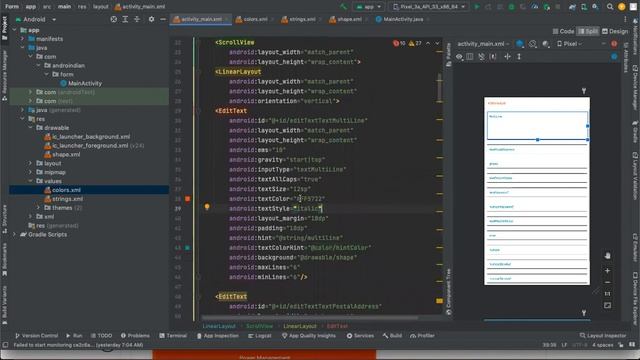Open the Android project view dropdown
640x360 pixels.
36,19
